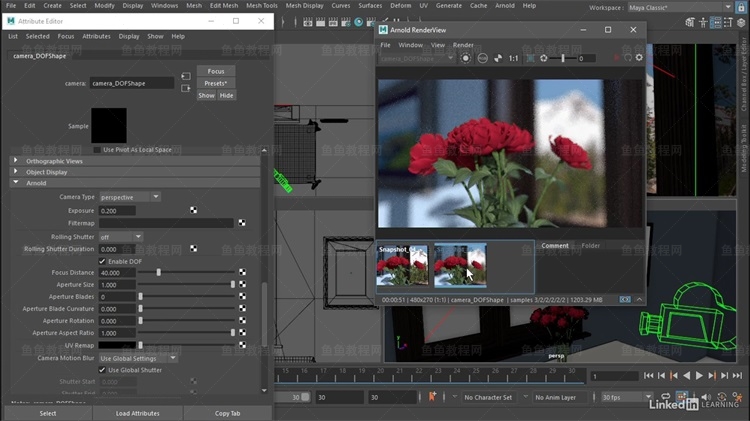750x421 pixels.
Task: Click the RenderView checkered alpha icon
Action: pyautogui.click(x=498, y=58)
